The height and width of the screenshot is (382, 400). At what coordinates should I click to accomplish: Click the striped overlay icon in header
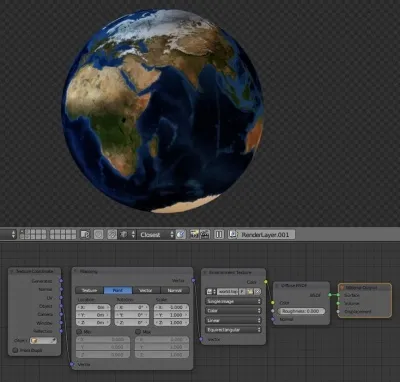[112, 235]
